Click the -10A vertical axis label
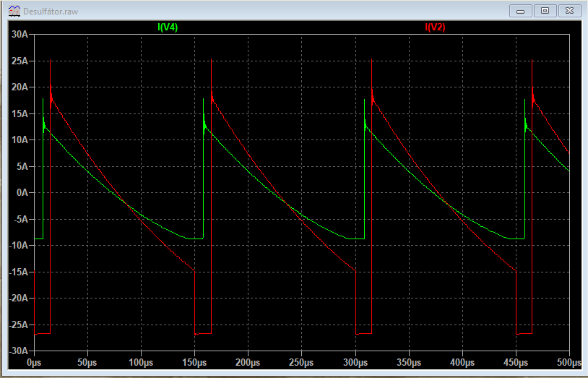 [x=19, y=246]
